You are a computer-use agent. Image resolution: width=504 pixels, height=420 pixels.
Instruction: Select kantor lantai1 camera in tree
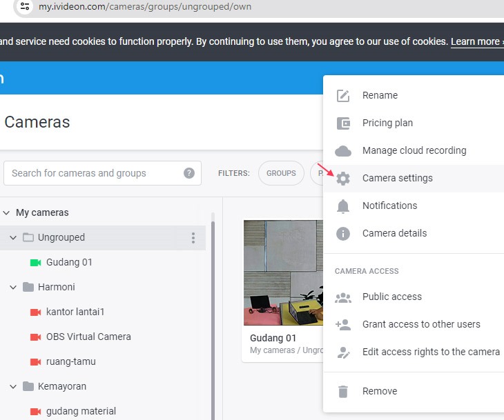point(75,312)
